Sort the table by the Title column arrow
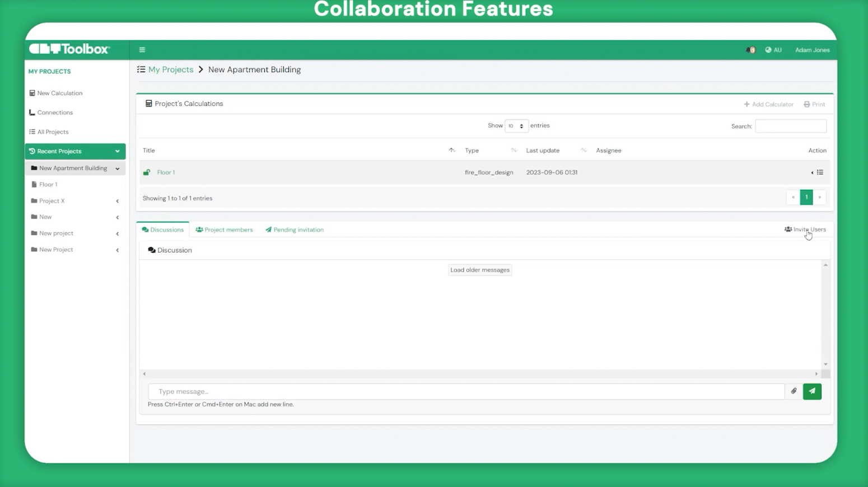The height and width of the screenshot is (487, 868). click(x=452, y=150)
